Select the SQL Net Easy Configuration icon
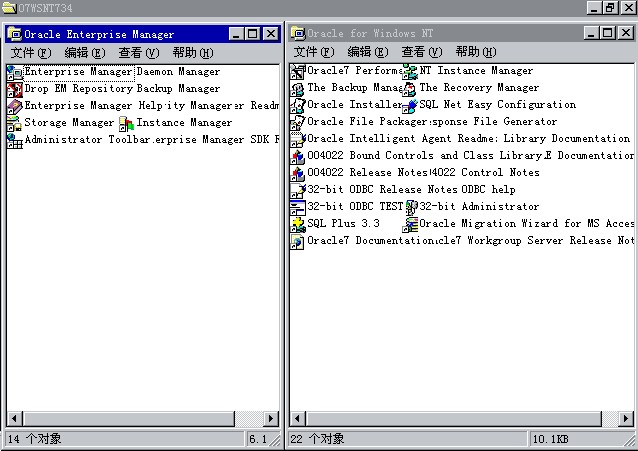 coord(410,106)
